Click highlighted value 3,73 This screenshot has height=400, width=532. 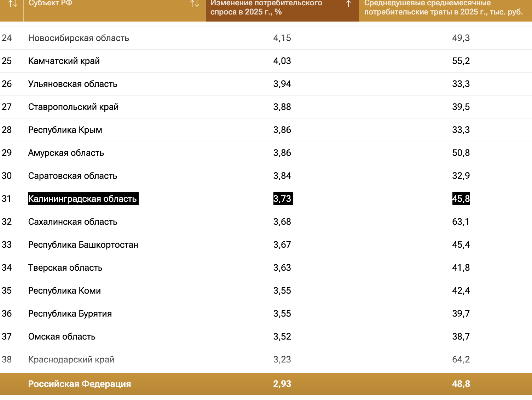click(x=282, y=199)
